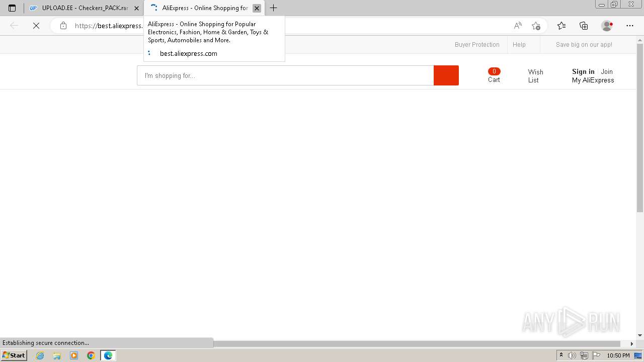The image size is (644, 362).
Task: Minimize the Edge browser window
Action: (x=601, y=5)
